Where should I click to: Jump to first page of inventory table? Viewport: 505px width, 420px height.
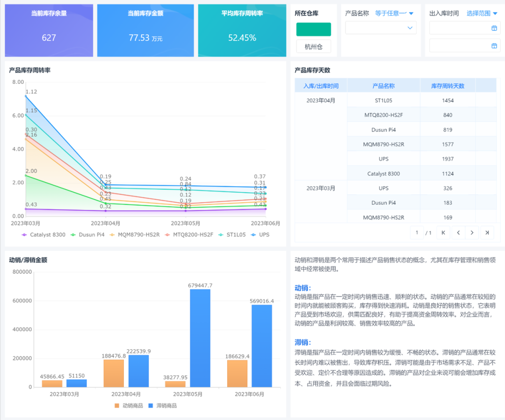click(x=443, y=232)
